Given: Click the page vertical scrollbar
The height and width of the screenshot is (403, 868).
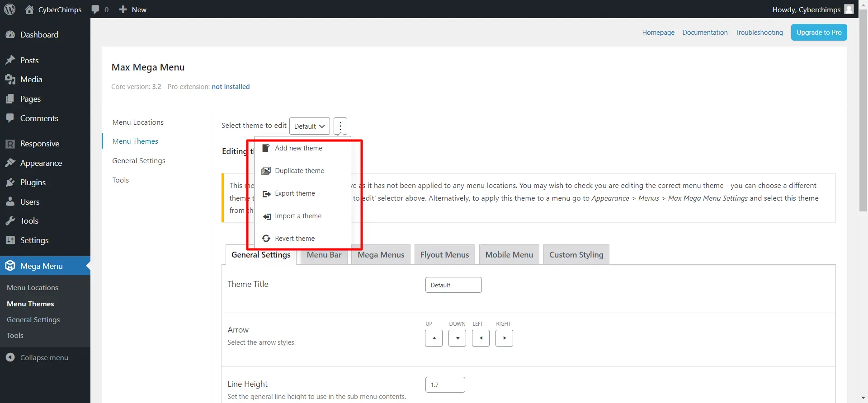Looking at the screenshot, I should click(863, 110).
